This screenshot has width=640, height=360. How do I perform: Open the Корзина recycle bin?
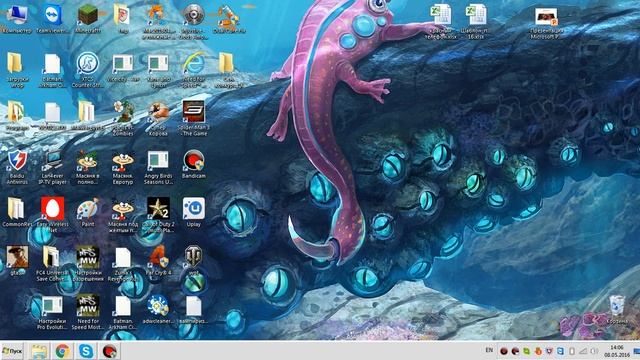pos(617,310)
